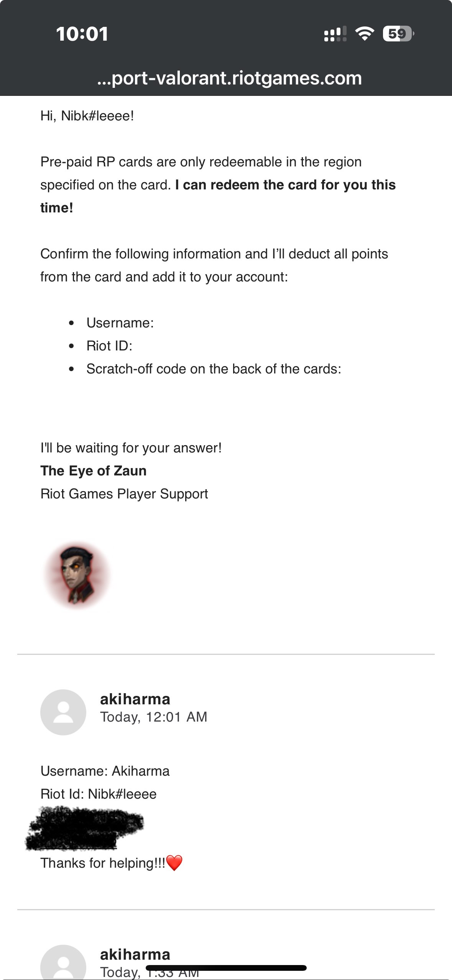Click the "Riot Games Player Support" text

[124, 494]
